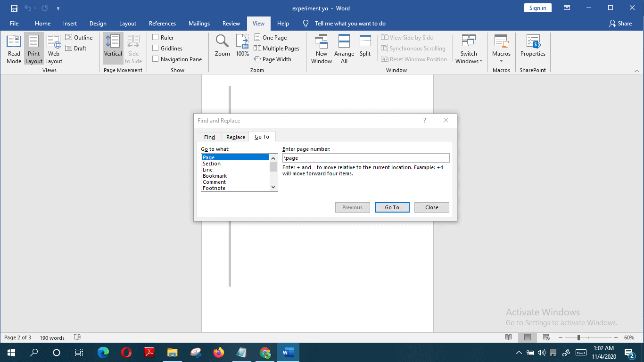This screenshot has height=362, width=644.
Task: Go to the Home ribbon tab
Action: coord(42,24)
